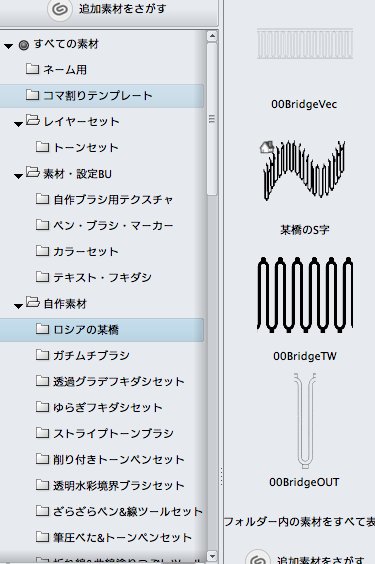Click the folder icon of ストライプトーンブラシ
Image resolution: width=375 pixels, height=564 pixels.
(x=42, y=433)
